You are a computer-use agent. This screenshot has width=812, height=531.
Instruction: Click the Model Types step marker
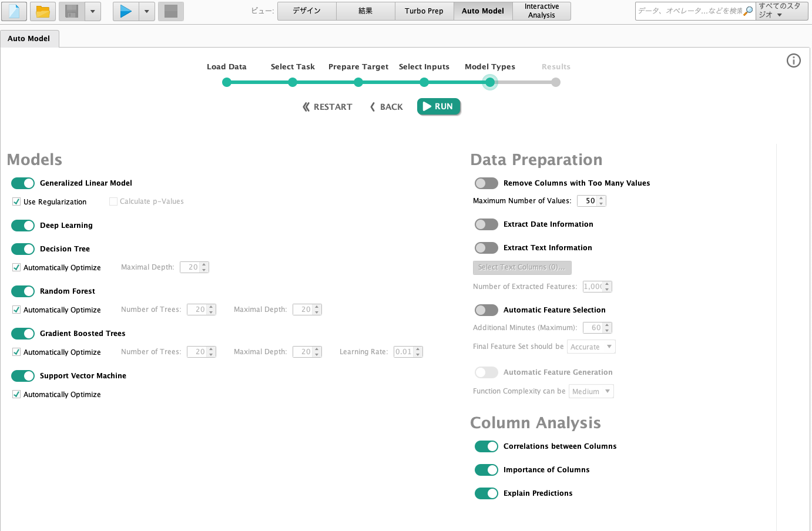[490, 82]
